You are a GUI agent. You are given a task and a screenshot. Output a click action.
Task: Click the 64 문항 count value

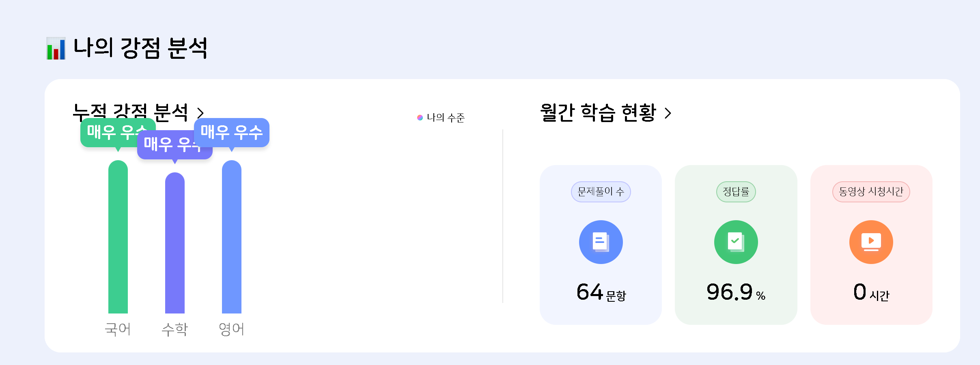click(x=601, y=292)
